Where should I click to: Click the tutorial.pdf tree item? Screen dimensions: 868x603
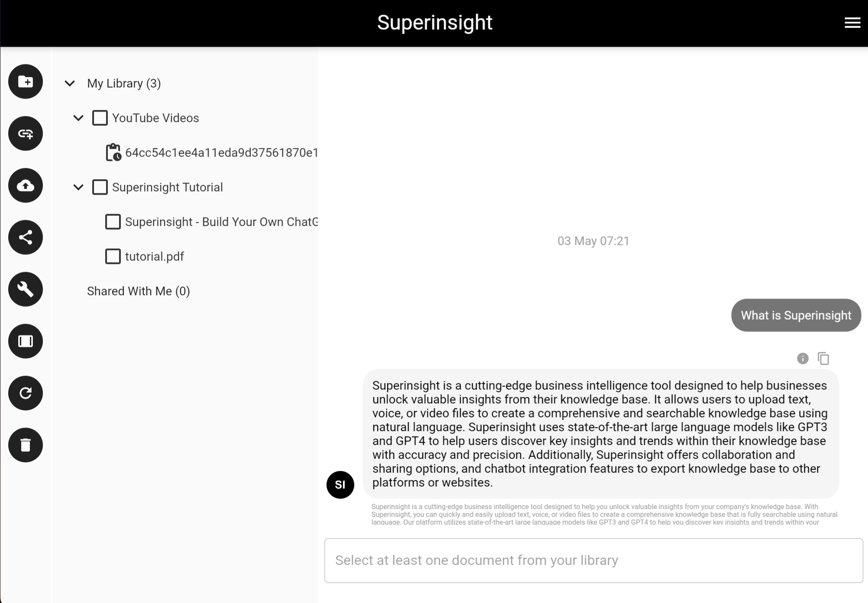[155, 257]
